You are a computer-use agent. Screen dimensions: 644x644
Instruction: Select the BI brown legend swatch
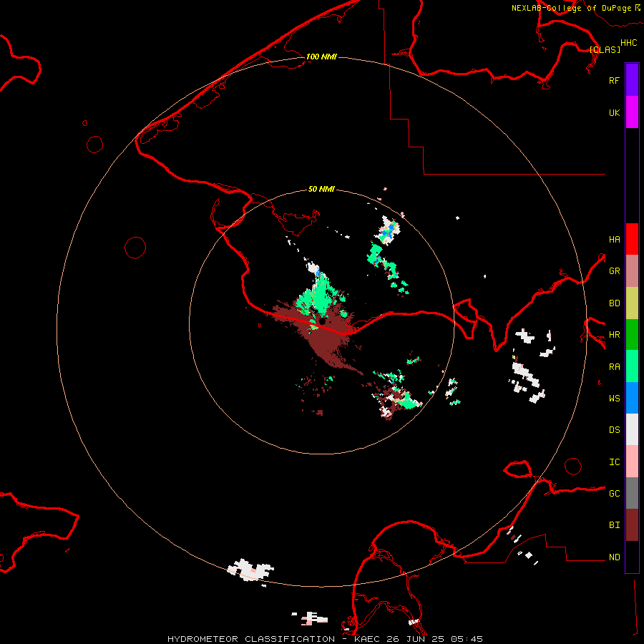(x=632, y=525)
